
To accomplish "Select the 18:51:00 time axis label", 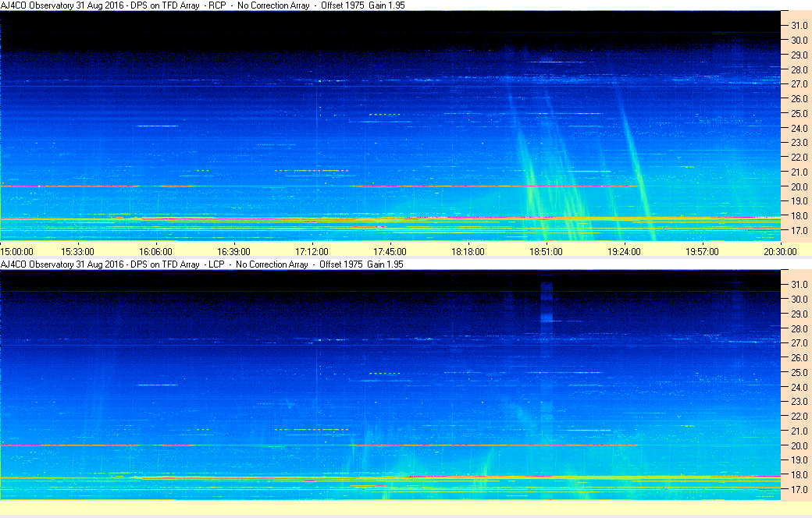I will (546, 251).
